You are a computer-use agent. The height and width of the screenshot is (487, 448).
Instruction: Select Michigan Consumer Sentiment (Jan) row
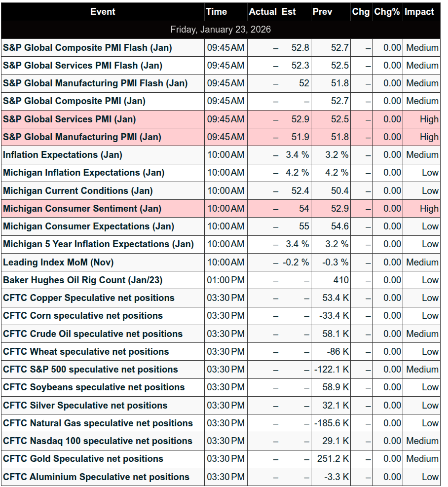[82, 209]
